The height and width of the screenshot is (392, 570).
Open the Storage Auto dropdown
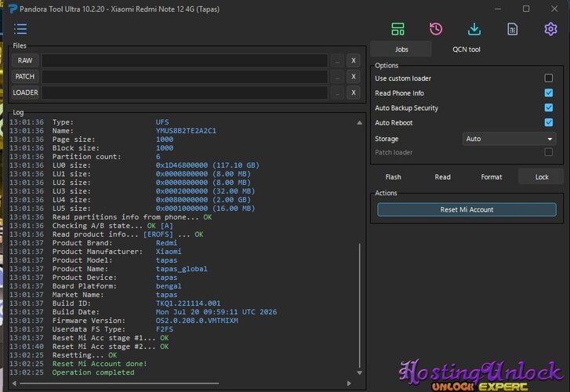[x=509, y=139]
